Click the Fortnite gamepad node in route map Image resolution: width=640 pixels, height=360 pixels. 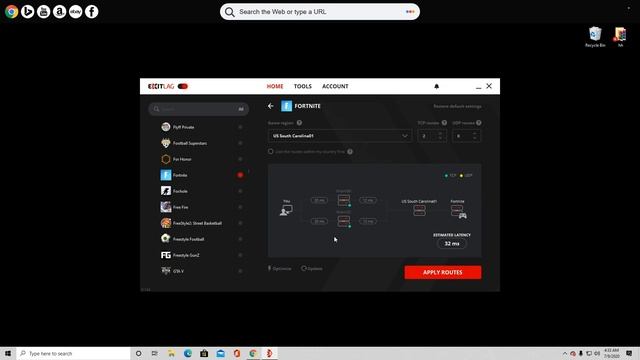[459, 211]
